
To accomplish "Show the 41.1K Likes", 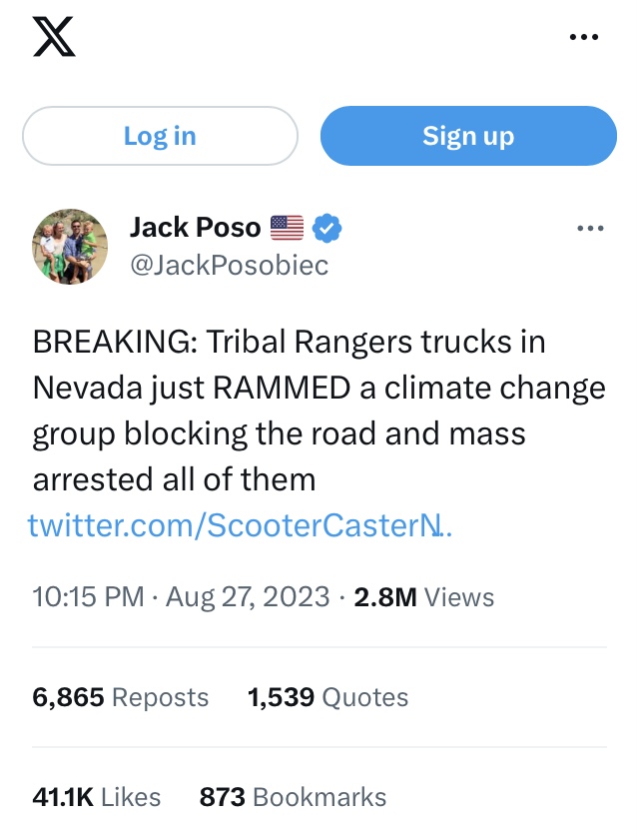I will pyautogui.click(x=97, y=796).
